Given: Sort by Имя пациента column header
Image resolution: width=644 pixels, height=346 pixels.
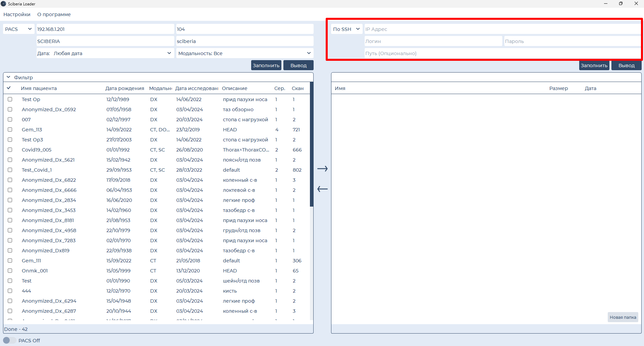Looking at the screenshot, I should point(39,88).
